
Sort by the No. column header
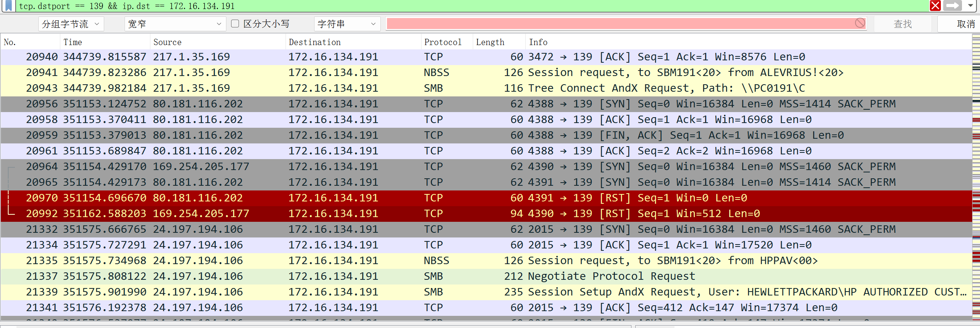(31, 42)
